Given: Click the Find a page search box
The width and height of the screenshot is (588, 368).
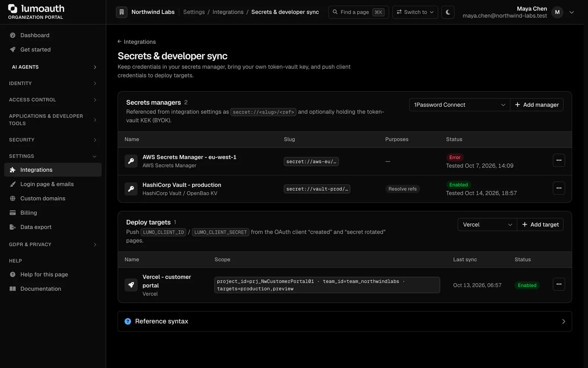Looking at the screenshot, I should 358,12.
